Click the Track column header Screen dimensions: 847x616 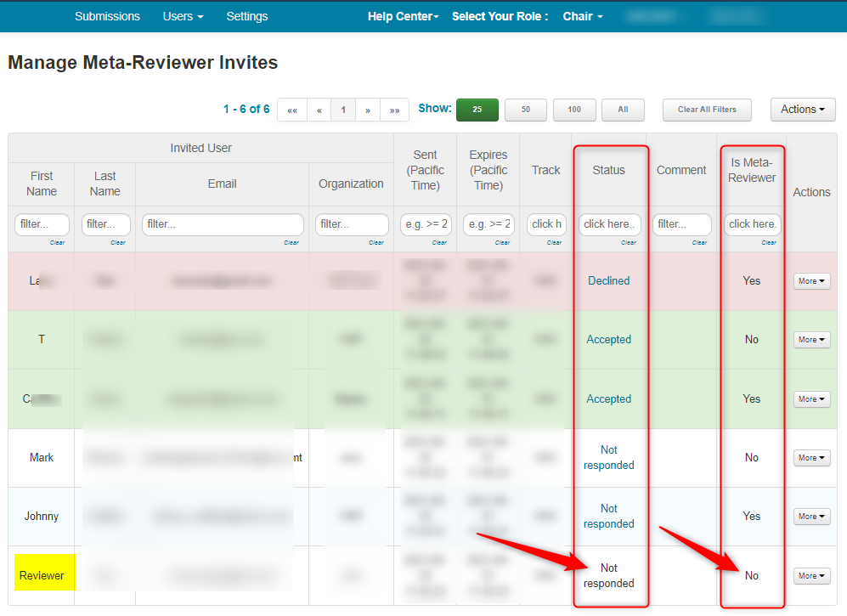(546, 170)
